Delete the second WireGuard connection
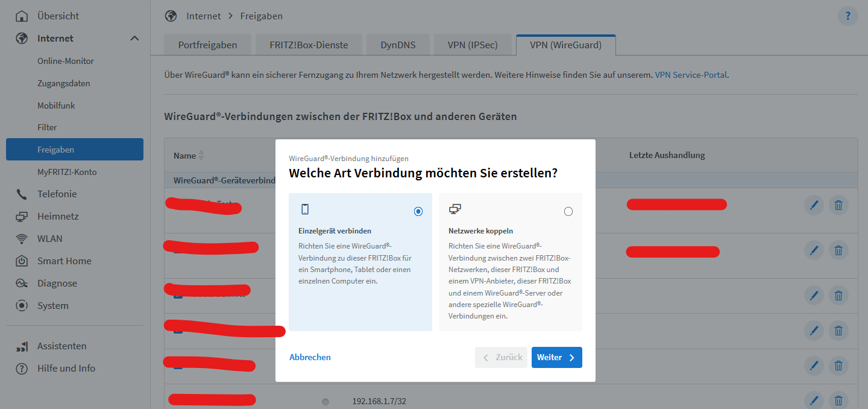Image resolution: width=868 pixels, height=409 pixels. coord(838,250)
